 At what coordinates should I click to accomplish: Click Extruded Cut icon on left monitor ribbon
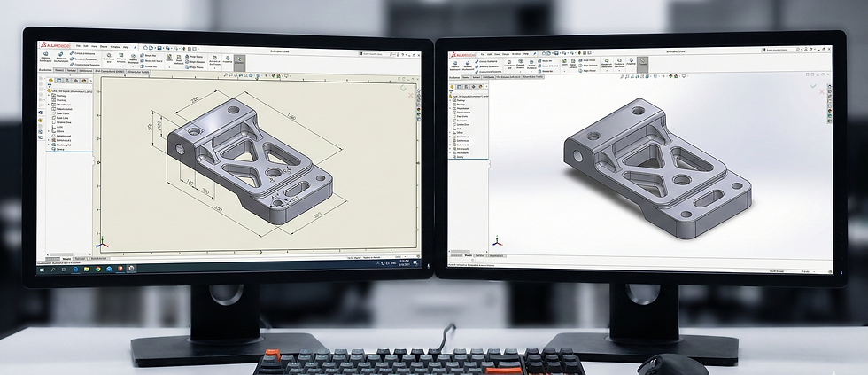click(x=108, y=55)
